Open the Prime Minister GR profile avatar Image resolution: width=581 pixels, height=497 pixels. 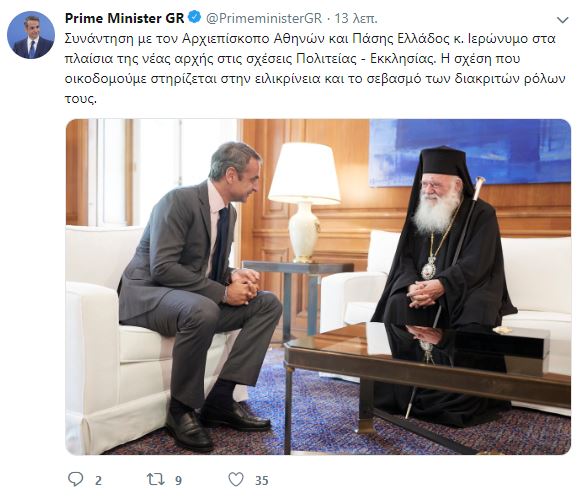[x=31, y=35]
